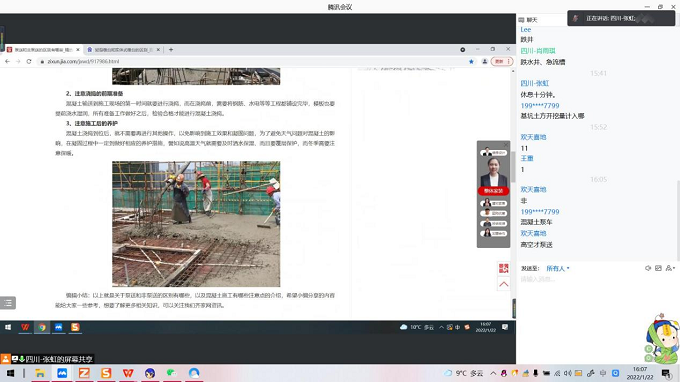Click the shared-screen Windows Start button
This screenshot has height=382, width=680.
pyautogui.click(x=8, y=327)
